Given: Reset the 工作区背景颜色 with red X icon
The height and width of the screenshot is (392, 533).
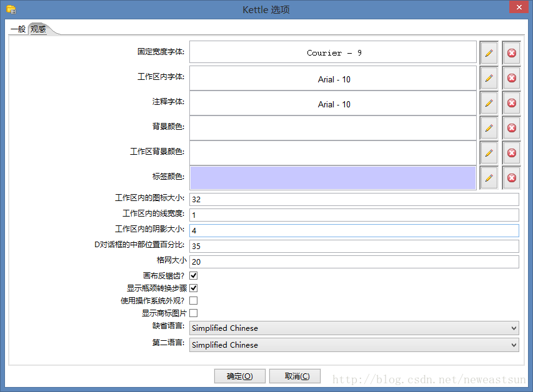Looking at the screenshot, I should [512, 153].
